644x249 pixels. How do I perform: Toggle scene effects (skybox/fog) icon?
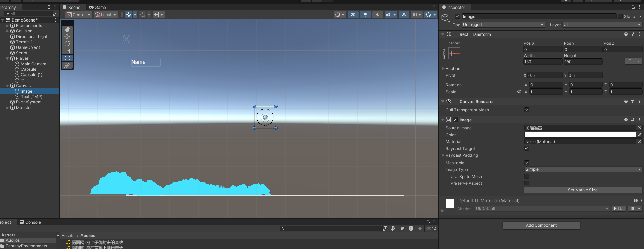[388, 15]
